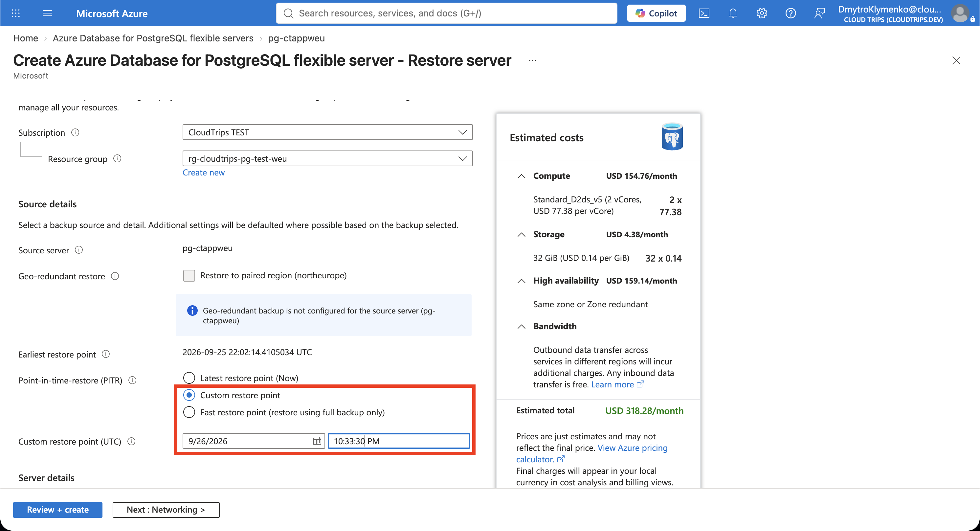The width and height of the screenshot is (980, 531).
Task: Focus the search resources input field
Action: pos(446,13)
